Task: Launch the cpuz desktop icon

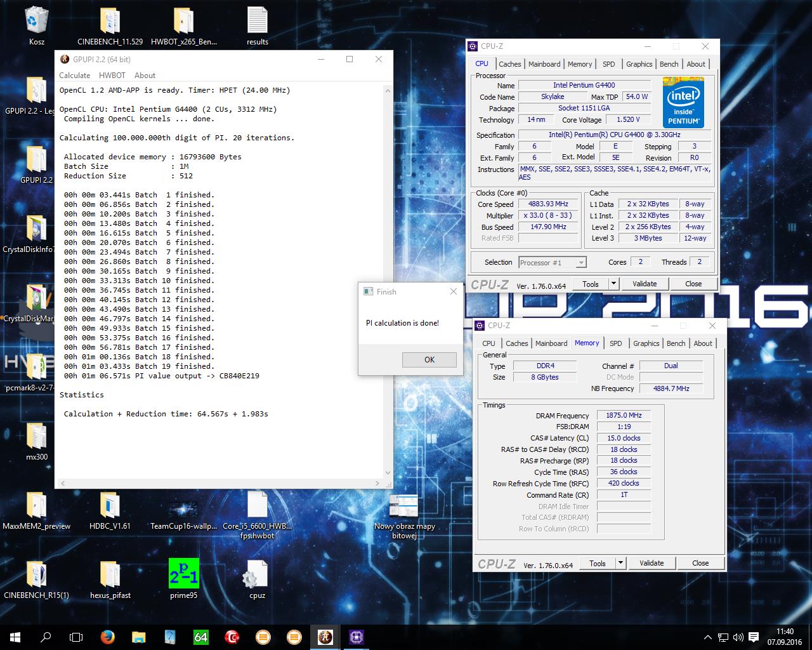Action: pyautogui.click(x=257, y=580)
